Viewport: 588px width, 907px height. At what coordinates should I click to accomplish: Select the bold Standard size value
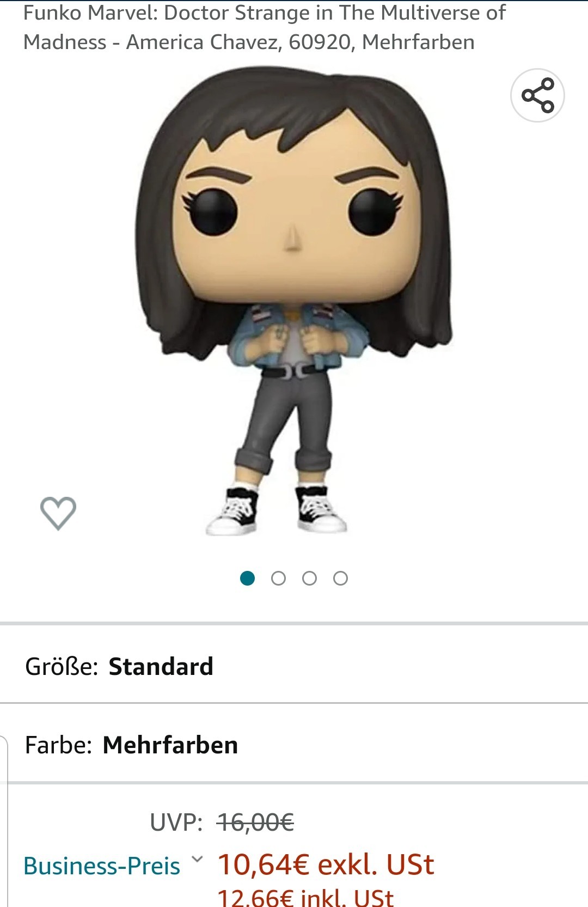[x=161, y=666]
